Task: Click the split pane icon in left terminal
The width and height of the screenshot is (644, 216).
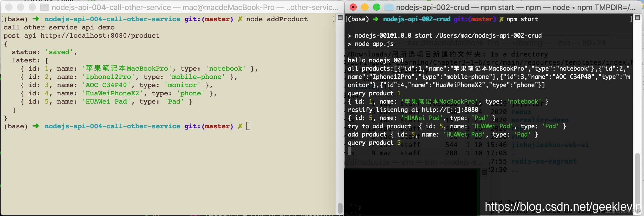Action: point(340,18)
